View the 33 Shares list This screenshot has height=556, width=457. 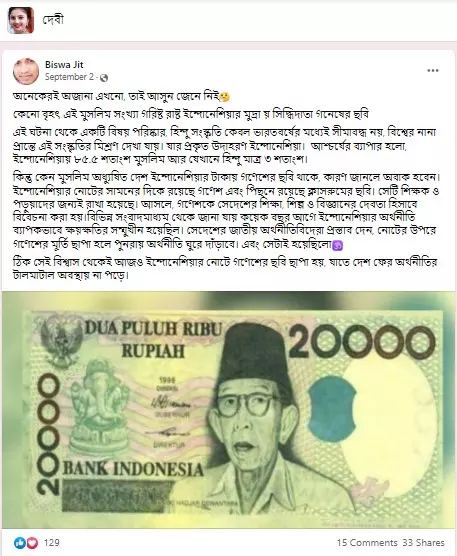point(423,543)
